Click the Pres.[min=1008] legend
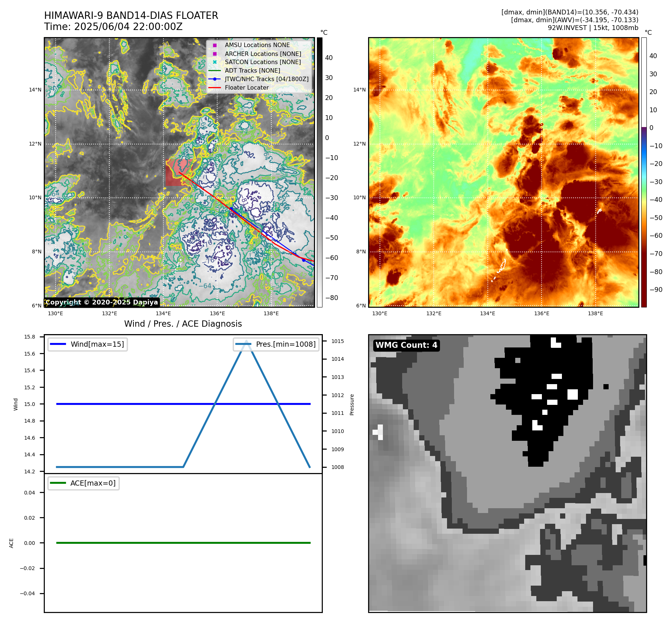Screen dimensions: 672x626 tap(276, 344)
